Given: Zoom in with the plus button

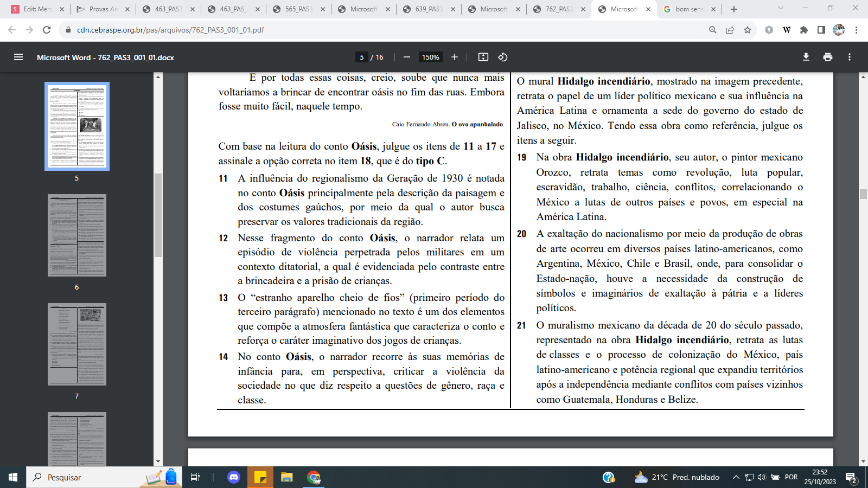Looking at the screenshot, I should point(455,57).
